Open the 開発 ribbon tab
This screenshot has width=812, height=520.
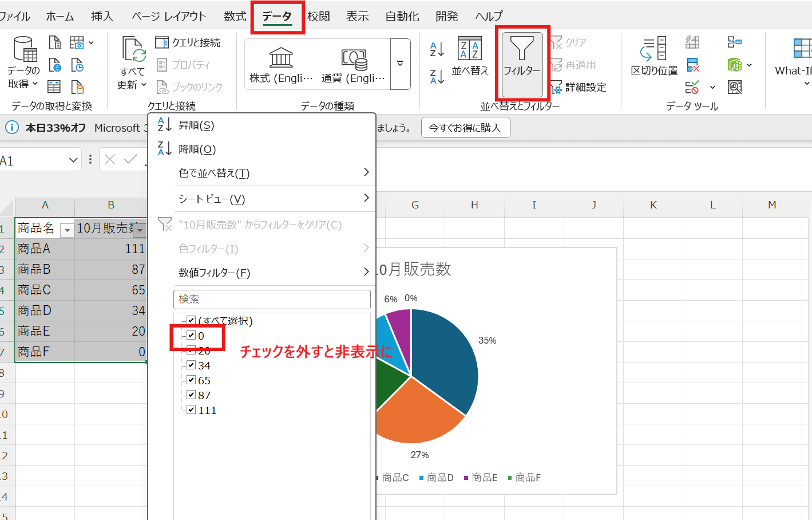coord(446,16)
